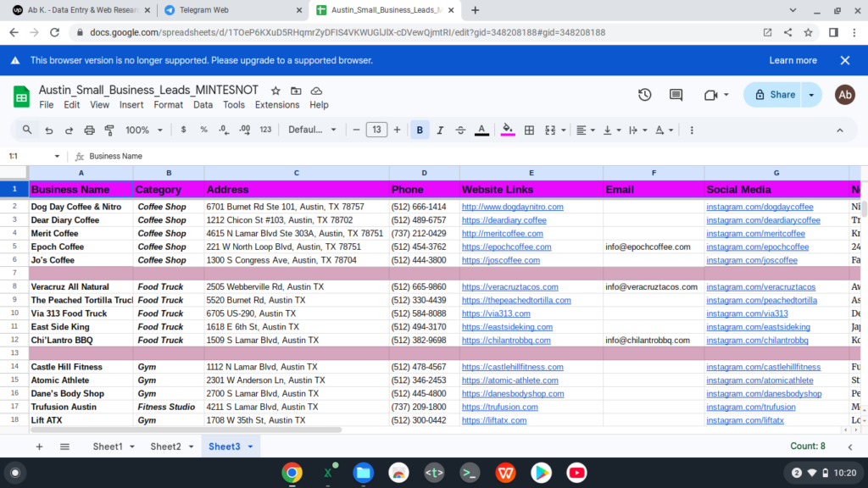Toggle italic formatting

coord(440,130)
